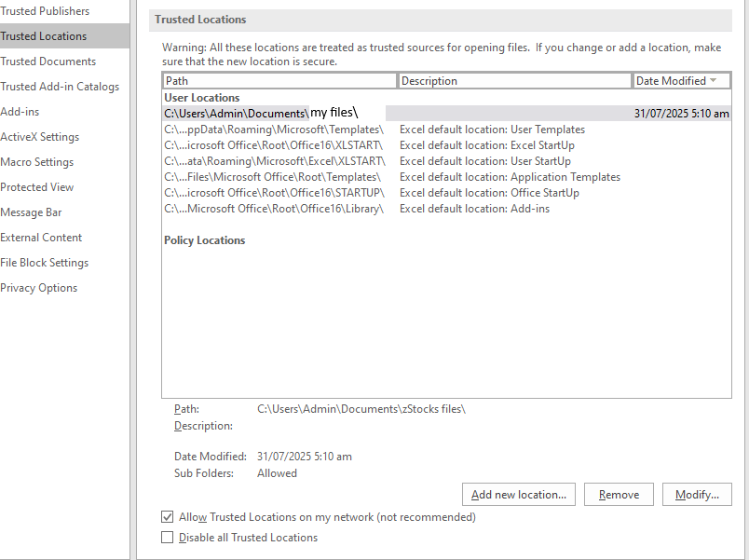Select the Add-ins Library location row

click(446, 209)
